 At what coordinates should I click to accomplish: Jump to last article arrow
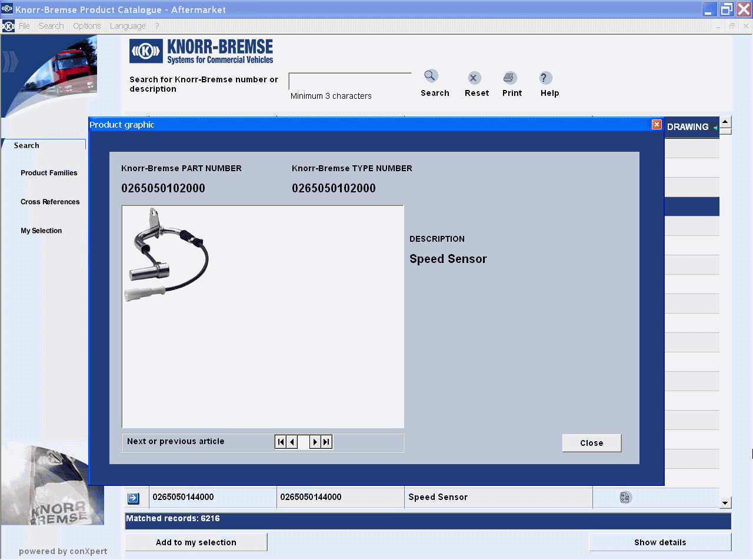326,442
